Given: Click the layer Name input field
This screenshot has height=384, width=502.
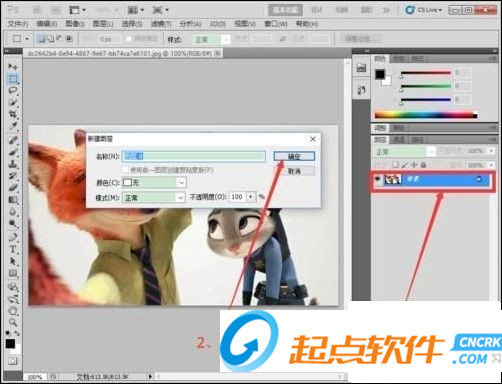Looking at the screenshot, I should 194,156.
